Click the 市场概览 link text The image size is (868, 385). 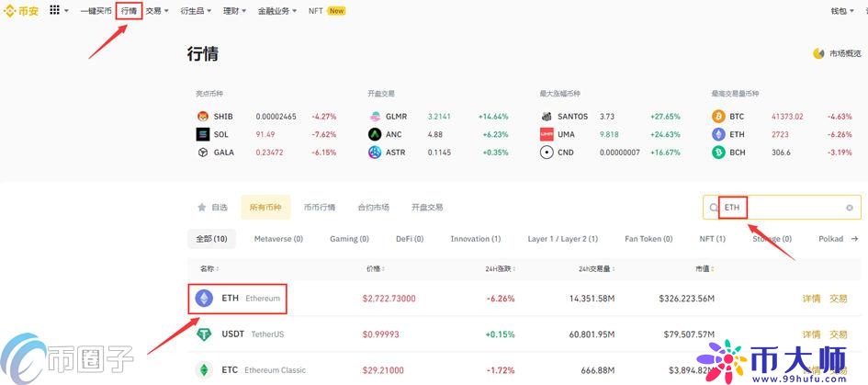point(845,53)
